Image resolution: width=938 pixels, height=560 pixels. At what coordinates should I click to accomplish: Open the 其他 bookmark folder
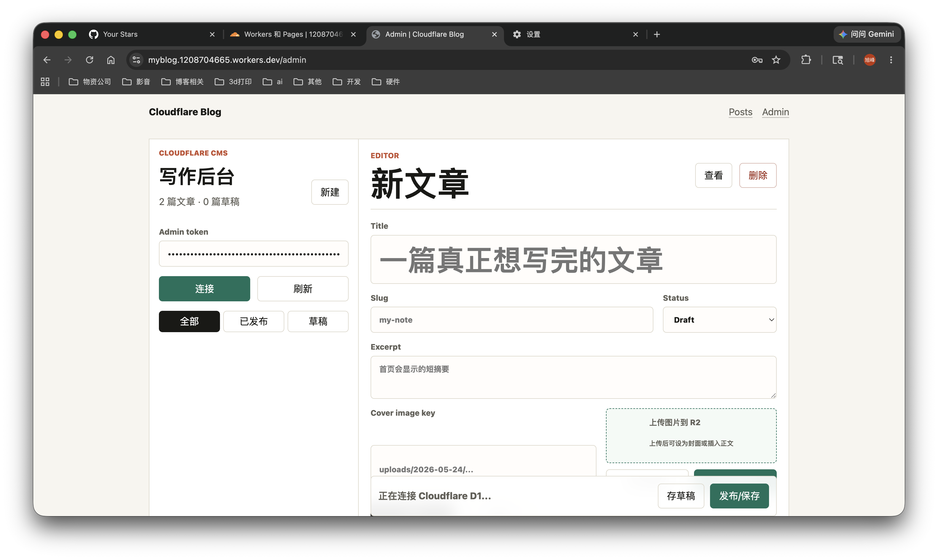pos(308,82)
